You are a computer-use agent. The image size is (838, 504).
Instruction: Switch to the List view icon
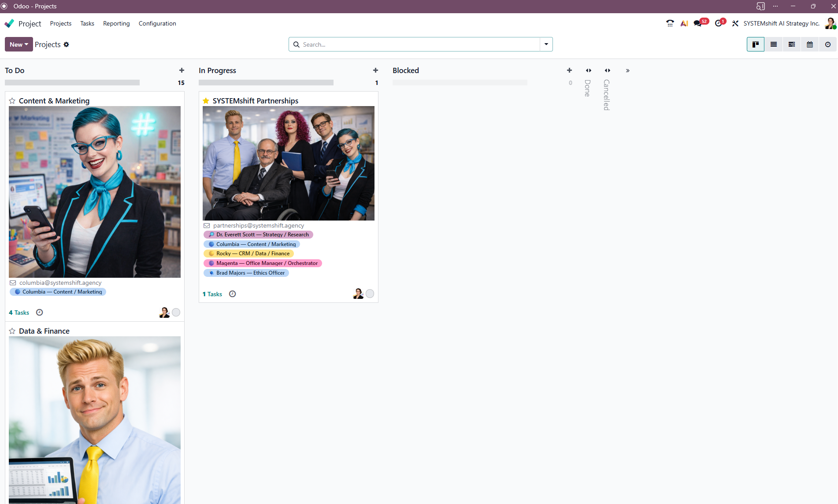773,44
